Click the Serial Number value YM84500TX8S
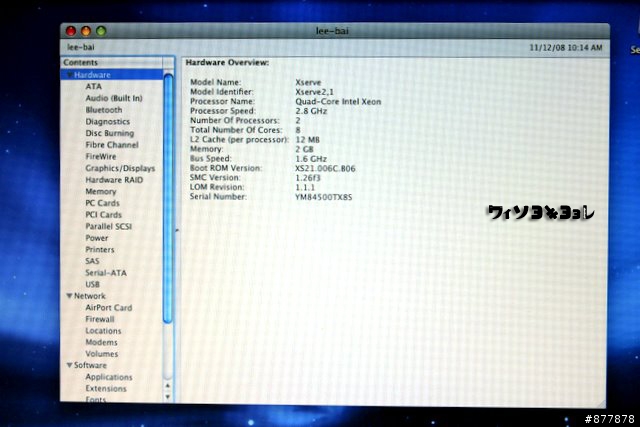Viewport: 640px width, 427px height. click(x=324, y=198)
